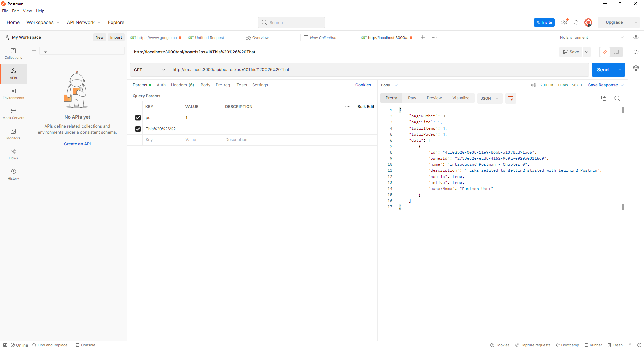Viewport: 644px width, 349px height.
Task: Click the request URL input field
Action: pos(379,70)
